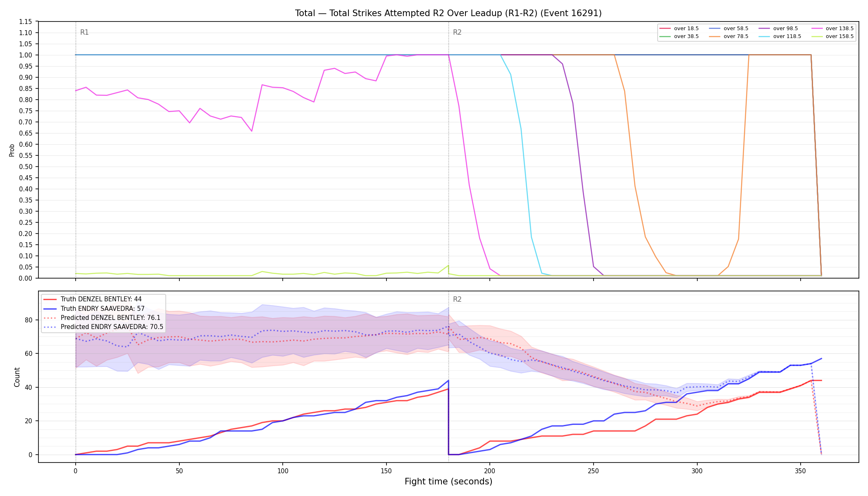
Task: Pick the 'over 78.5' legend label
Action: click(736, 36)
